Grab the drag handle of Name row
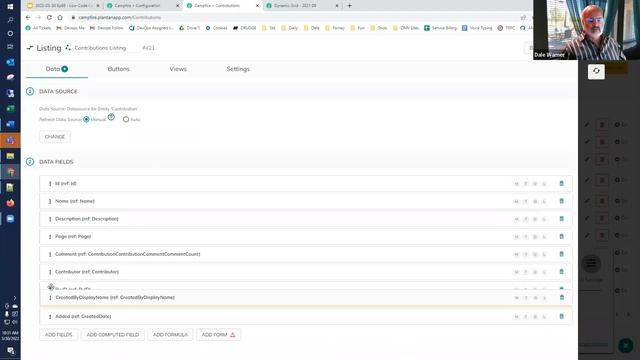The width and height of the screenshot is (640, 360). 50,201
